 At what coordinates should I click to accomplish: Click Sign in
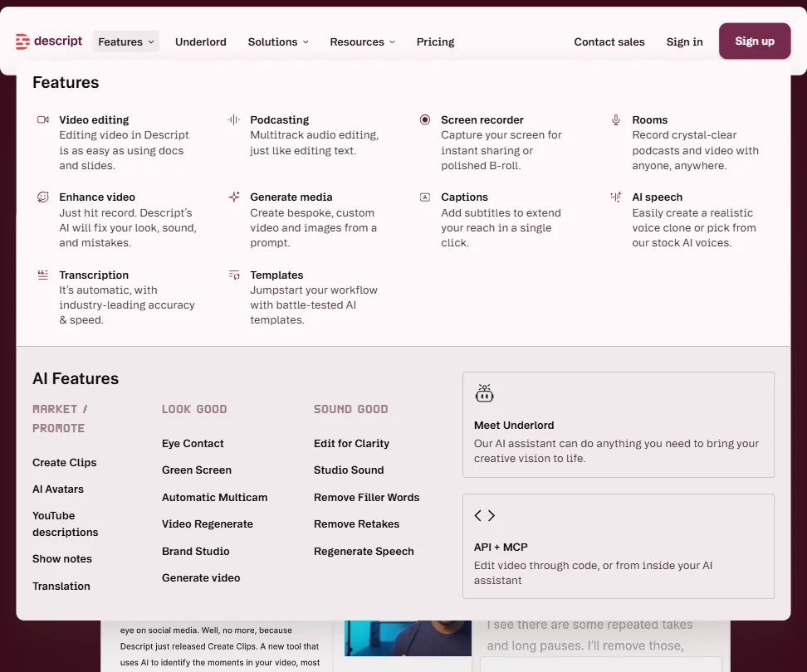(684, 41)
